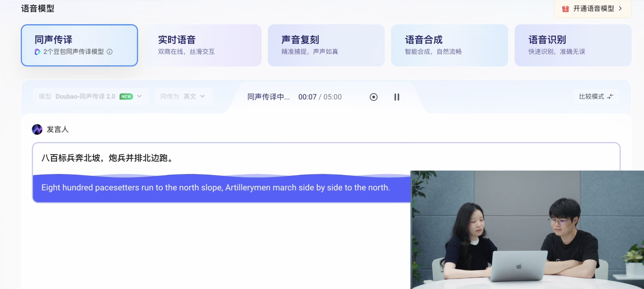Expand the 同传为 英文 language dropdown
Image resolution: width=644 pixels, height=289 pixels.
click(x=183, y=97)
